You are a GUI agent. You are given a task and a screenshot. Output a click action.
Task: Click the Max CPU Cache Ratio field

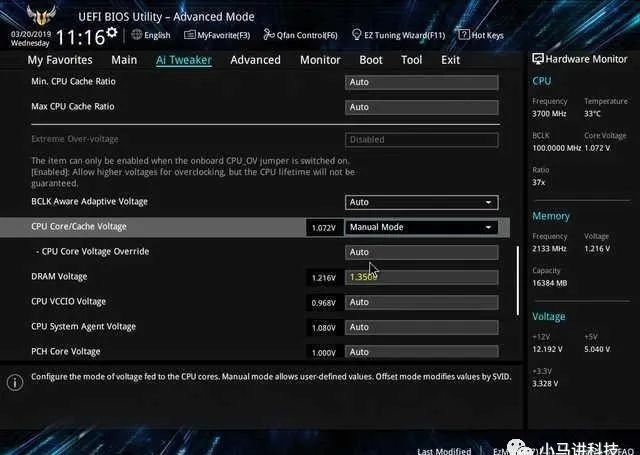(422, 107)
